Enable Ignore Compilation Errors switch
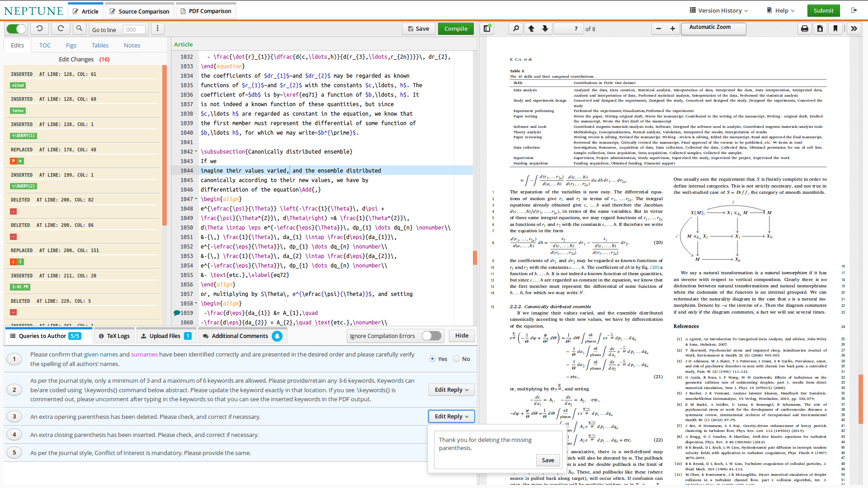The height and width of the screenshot is (488, 868). pos(431,336)
